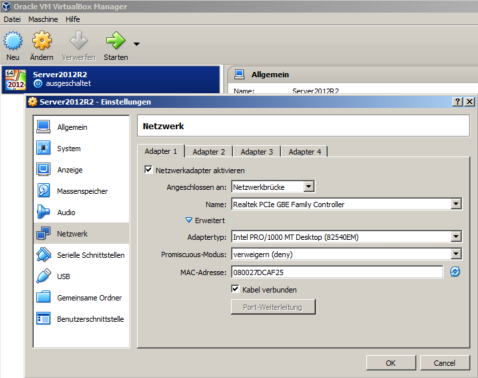Start the VM with the Starten arrow
This screenshot has height=378, width=478.
115,40
